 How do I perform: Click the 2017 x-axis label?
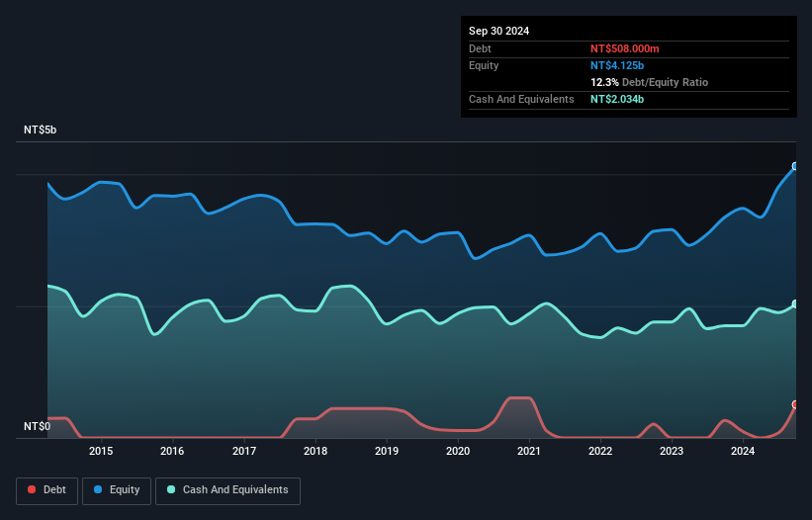tap(244, 451)
